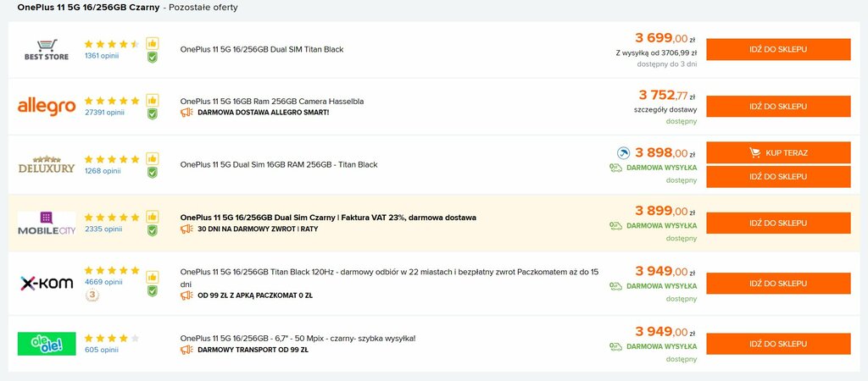
Task: Open the Allegro shop logo
Action: click(47, 106)
